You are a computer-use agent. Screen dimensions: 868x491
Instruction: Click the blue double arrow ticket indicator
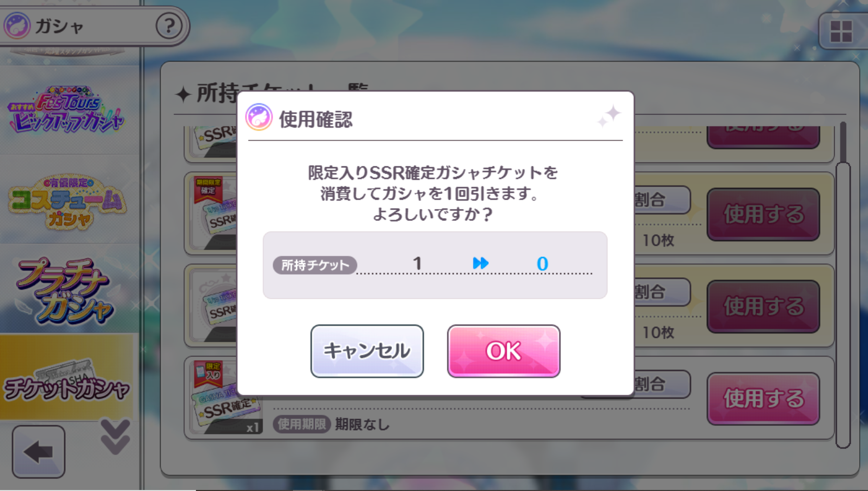tap(480, 263)
